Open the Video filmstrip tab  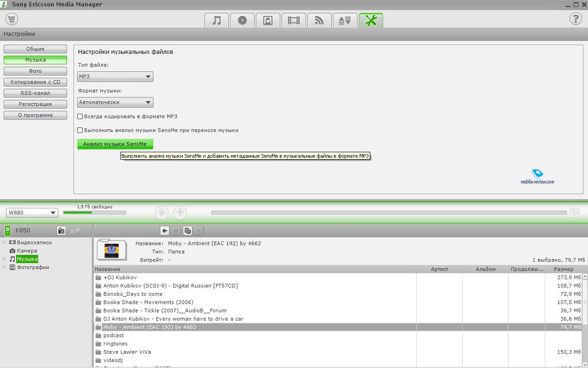(x=294, y=21)
